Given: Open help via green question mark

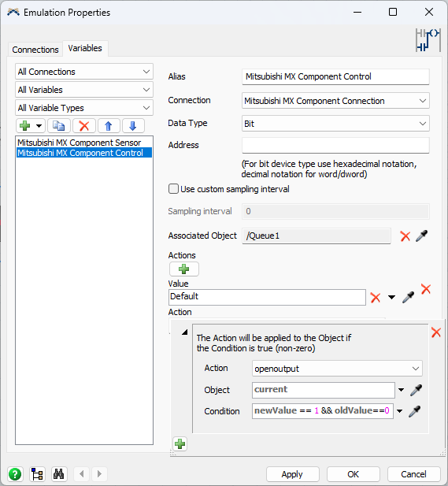Looking at the screenshot, I should [15, 474].
